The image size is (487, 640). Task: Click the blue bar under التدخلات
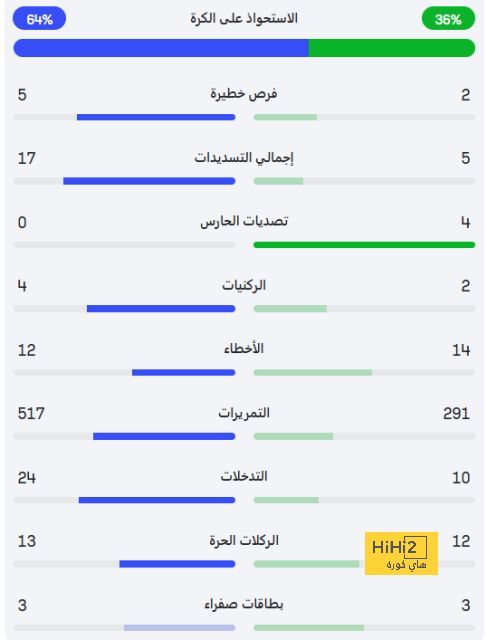pyautogui.click(x=157, y=500)
